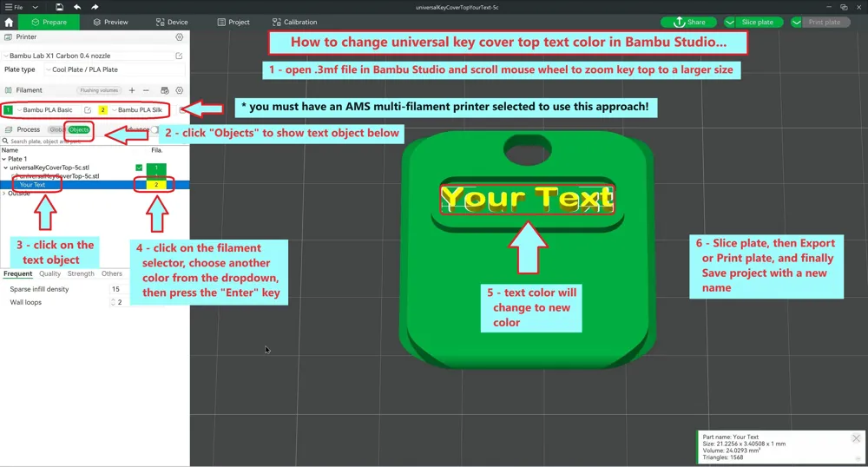This screenshot has height=467, width=868.
Task: Redo the last action
Action: point(95,7)
